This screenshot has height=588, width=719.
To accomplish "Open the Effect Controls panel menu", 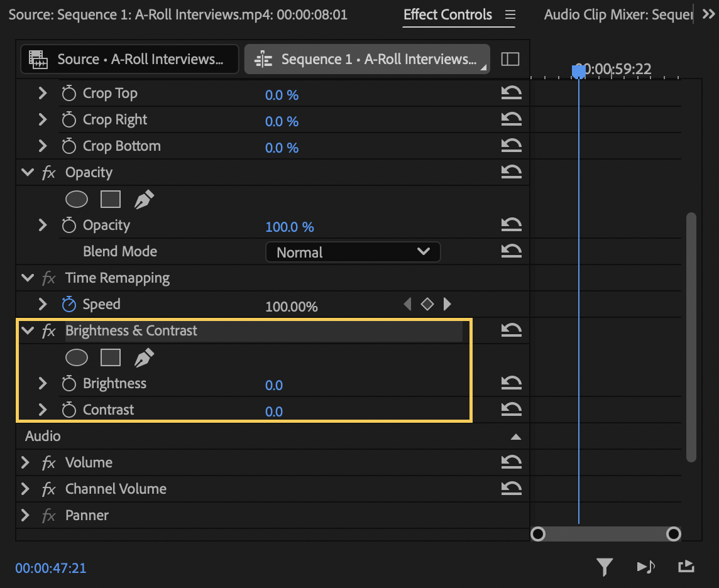I will coord(510,14).
